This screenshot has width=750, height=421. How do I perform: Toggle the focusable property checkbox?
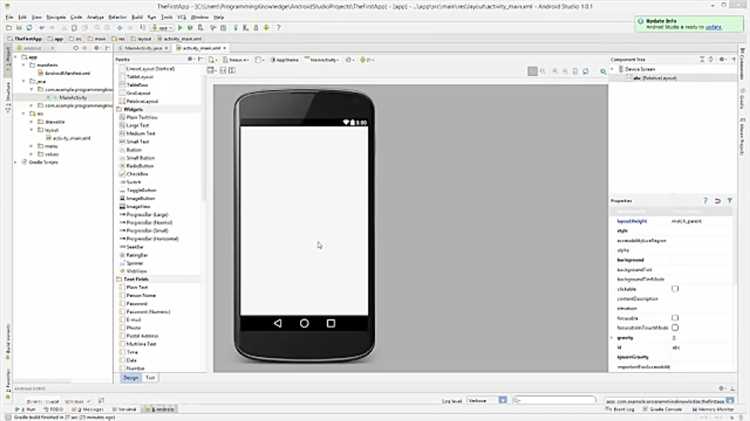[x=675, y=318]
